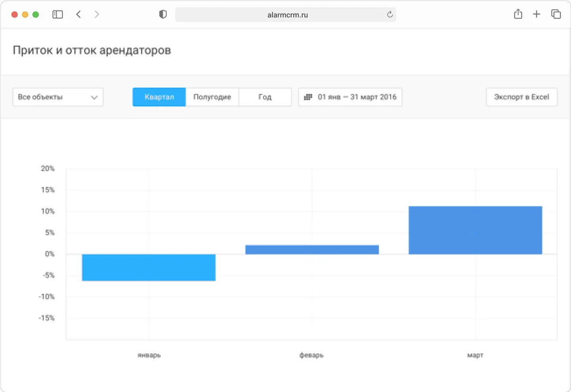Click the "0%" axis value
The image size is (571, 392).
point(49,254)
